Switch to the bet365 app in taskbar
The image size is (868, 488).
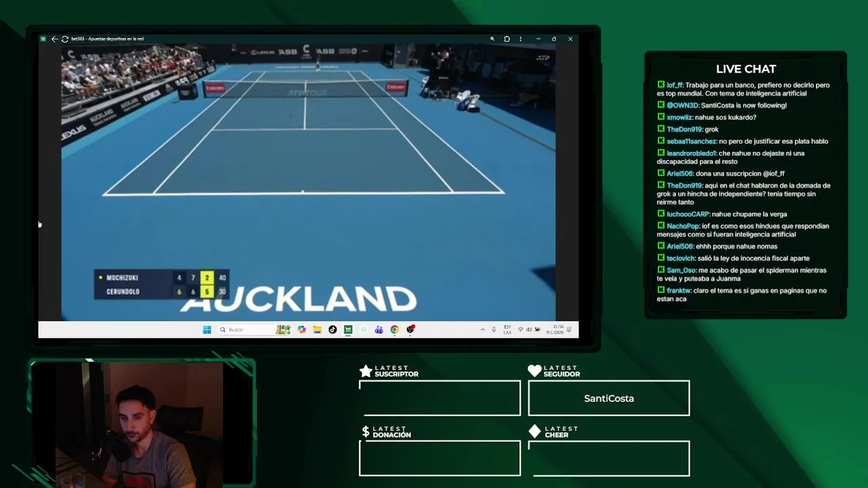(x=348, y=329)
